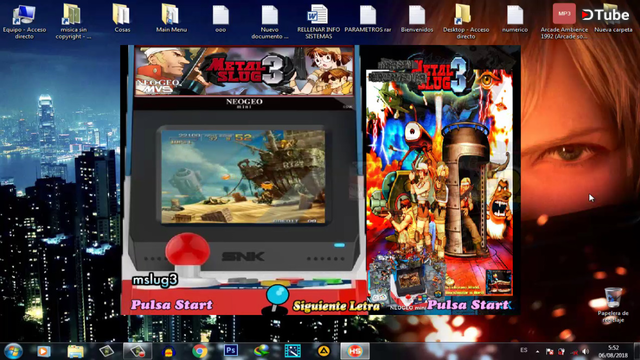Open the AIMP triangle taskbar icon

click(323, 351)
